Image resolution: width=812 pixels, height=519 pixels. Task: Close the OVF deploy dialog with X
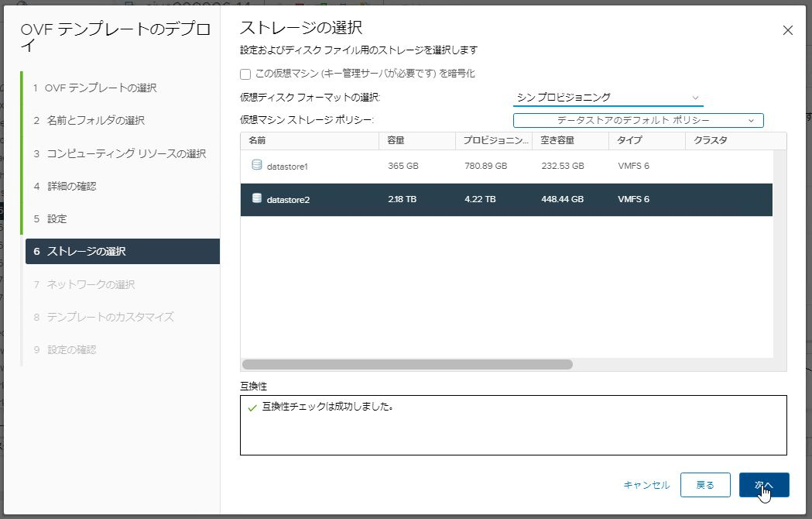pos(788,30)
